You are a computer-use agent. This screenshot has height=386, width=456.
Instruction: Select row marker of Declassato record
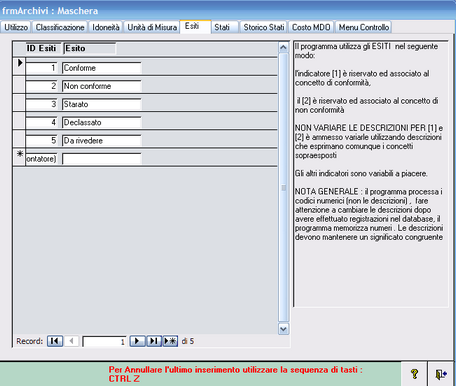20,121
